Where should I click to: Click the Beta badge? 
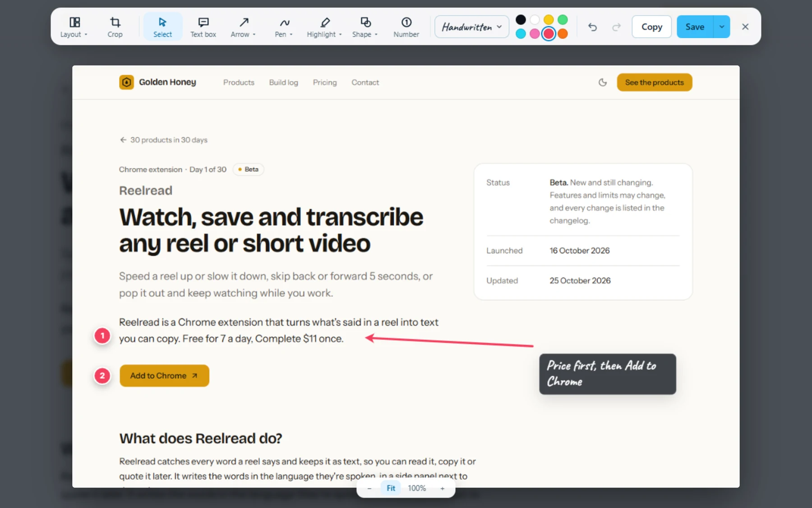pyautogui.click(x=248, y=169)
